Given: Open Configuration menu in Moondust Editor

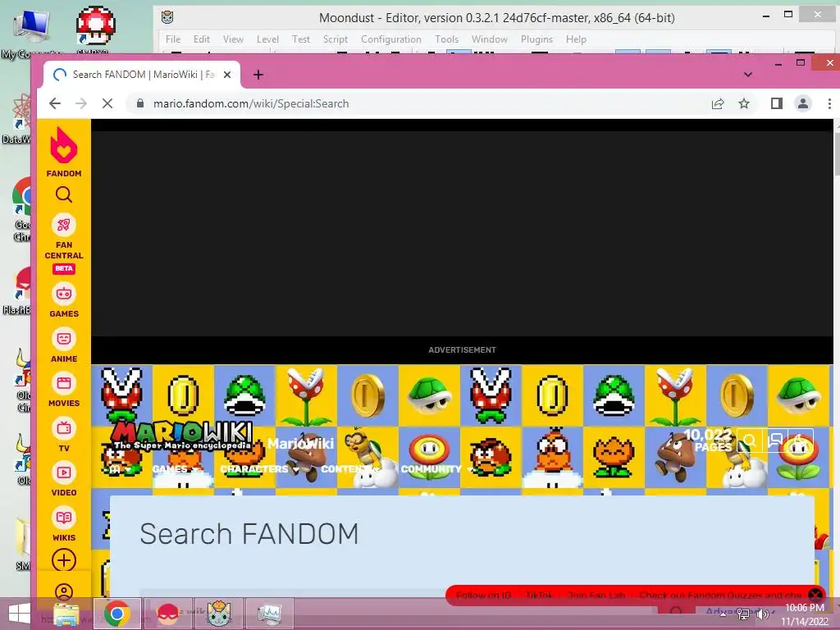Looking at the screenshot, I should [391, 39].
